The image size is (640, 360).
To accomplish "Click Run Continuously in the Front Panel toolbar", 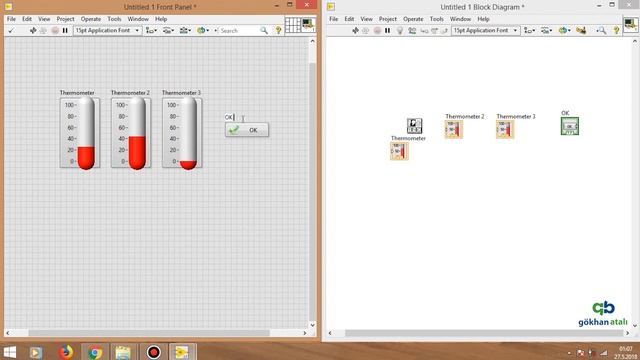I will click(x=43, y=31).
